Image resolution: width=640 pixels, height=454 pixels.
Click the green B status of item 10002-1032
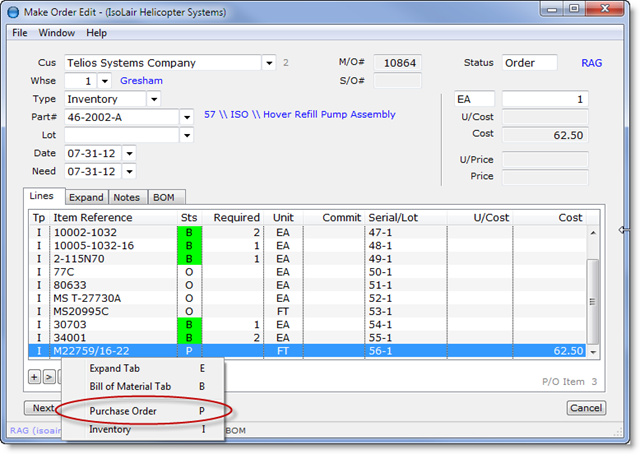(189, 232)
